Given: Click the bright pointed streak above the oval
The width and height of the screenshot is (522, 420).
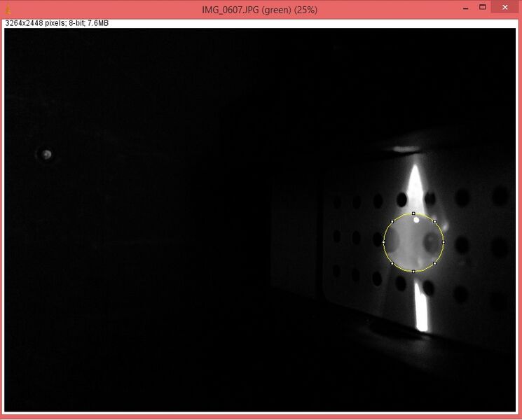Looking at the screenshot, I should 415,185.
